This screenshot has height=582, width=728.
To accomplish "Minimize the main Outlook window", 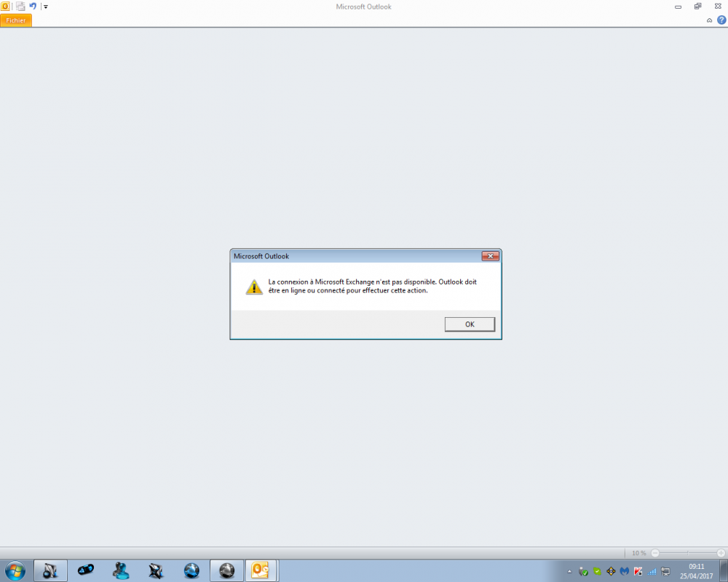I will click(678, 7).
